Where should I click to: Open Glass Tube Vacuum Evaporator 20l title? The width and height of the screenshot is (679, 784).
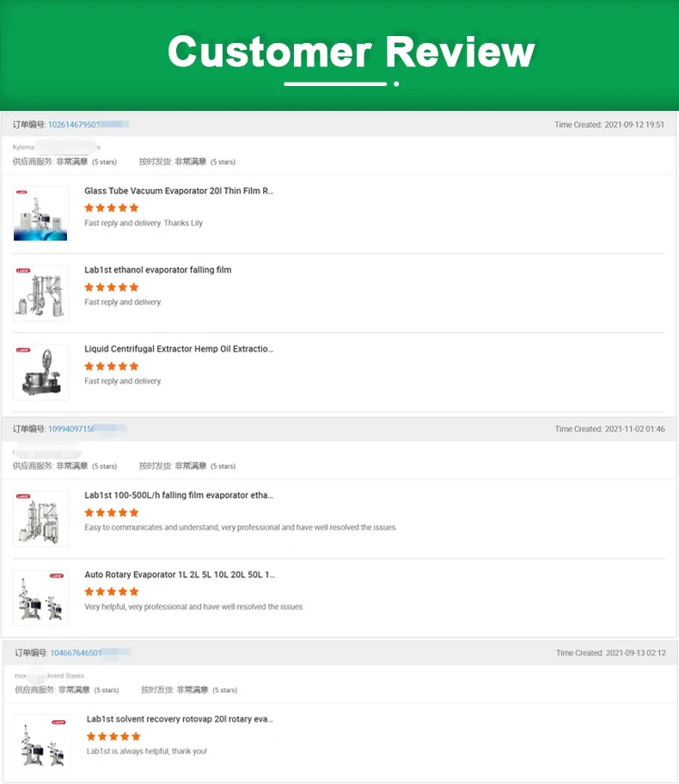(x=179, y=191)
